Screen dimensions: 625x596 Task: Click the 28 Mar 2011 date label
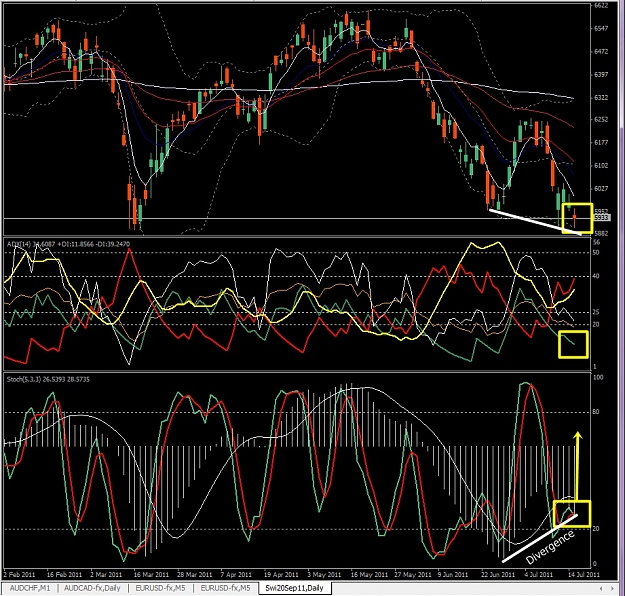click(x=195, y=574)
